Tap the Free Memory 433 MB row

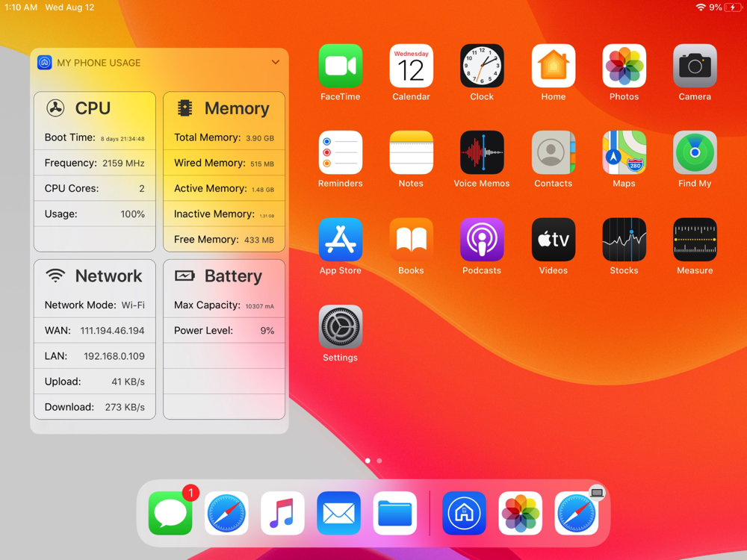tap(224, 240)
